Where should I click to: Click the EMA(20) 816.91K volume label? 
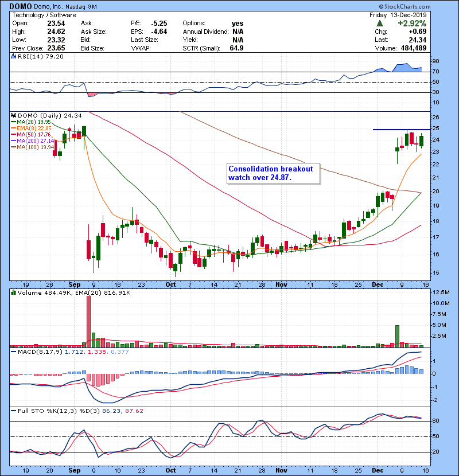tap(104, 293)
